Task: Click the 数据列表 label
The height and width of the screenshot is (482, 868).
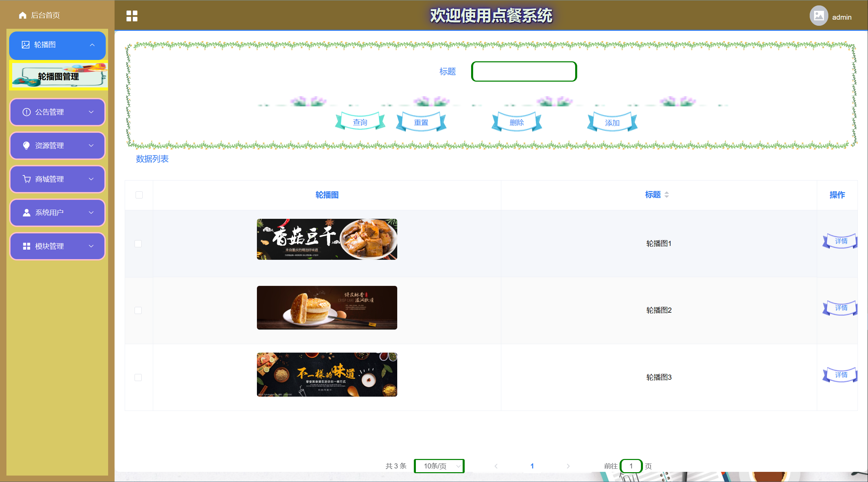Action: coord(152,159)
